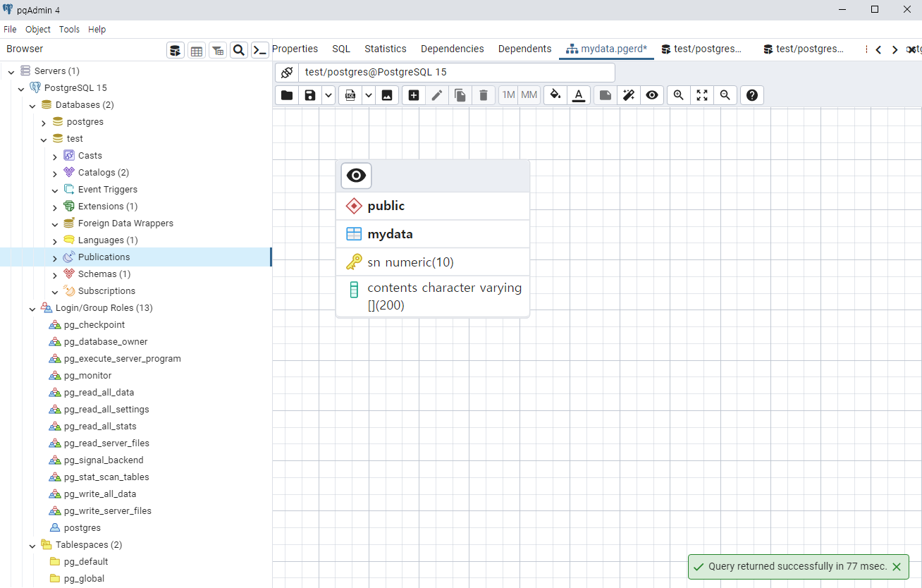Screen dimensions: 922x588
Task: Open the Query Tool in the Browser panel
Action: (x=176, y=50)
